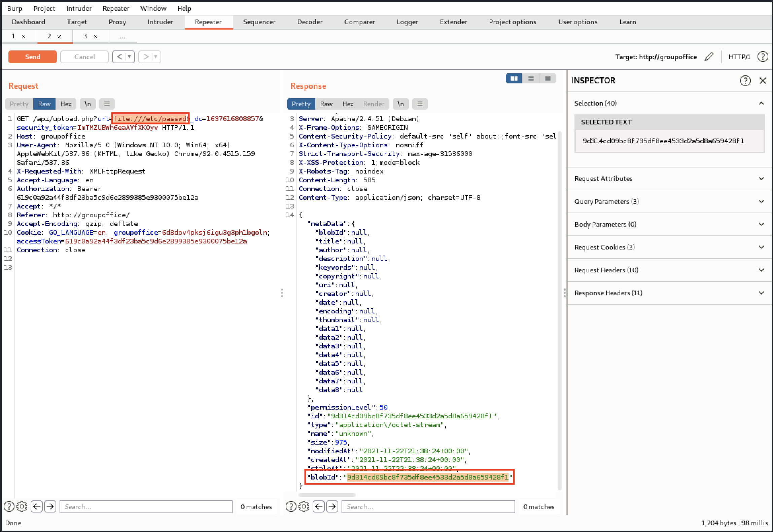Click the Response/Inspector panel divider handle
This screenshot has height=532, width=773.
coord(564,293)
